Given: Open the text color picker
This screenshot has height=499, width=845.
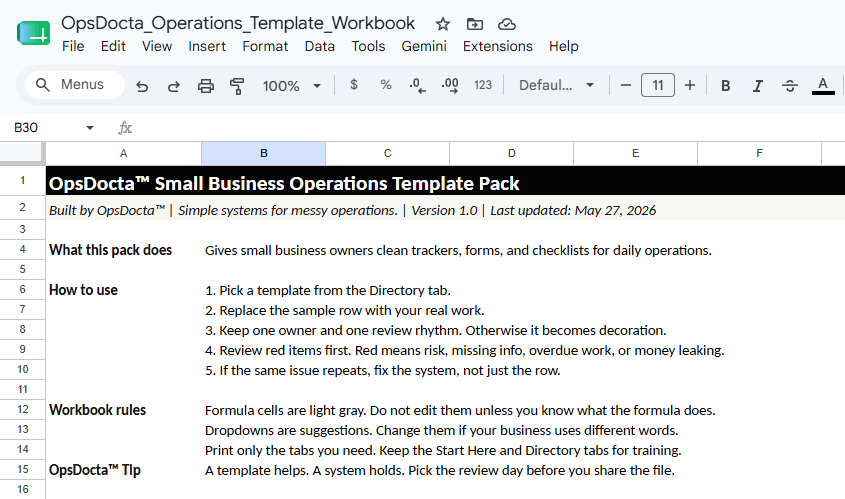Looking at the screenshot, I should click(823, 86).
